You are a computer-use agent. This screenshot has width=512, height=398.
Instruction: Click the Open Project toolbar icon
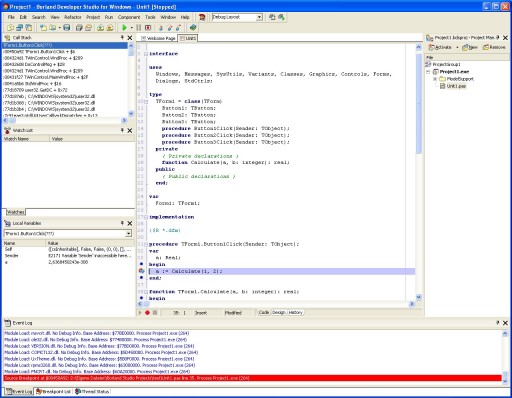(x=88, y=28)
